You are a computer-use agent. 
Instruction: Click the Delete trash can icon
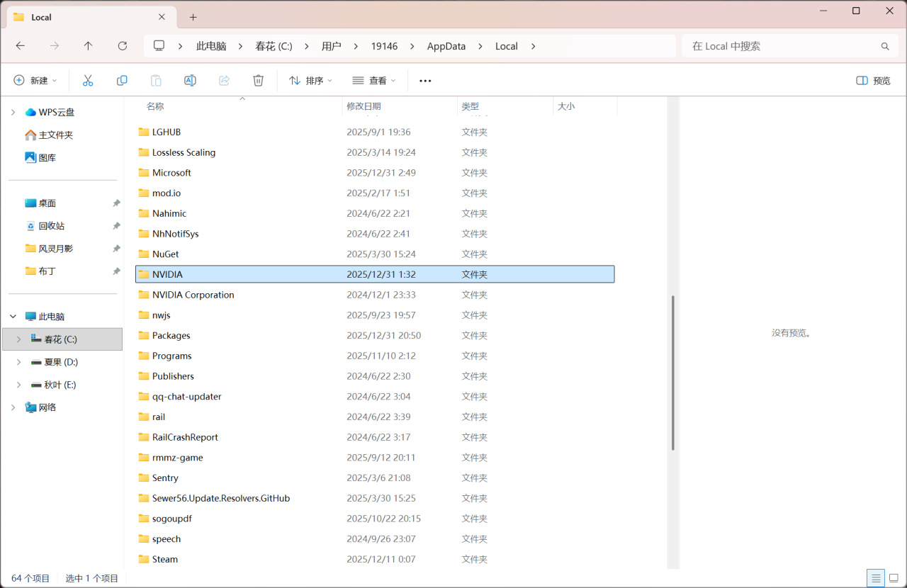pos(259,81)
